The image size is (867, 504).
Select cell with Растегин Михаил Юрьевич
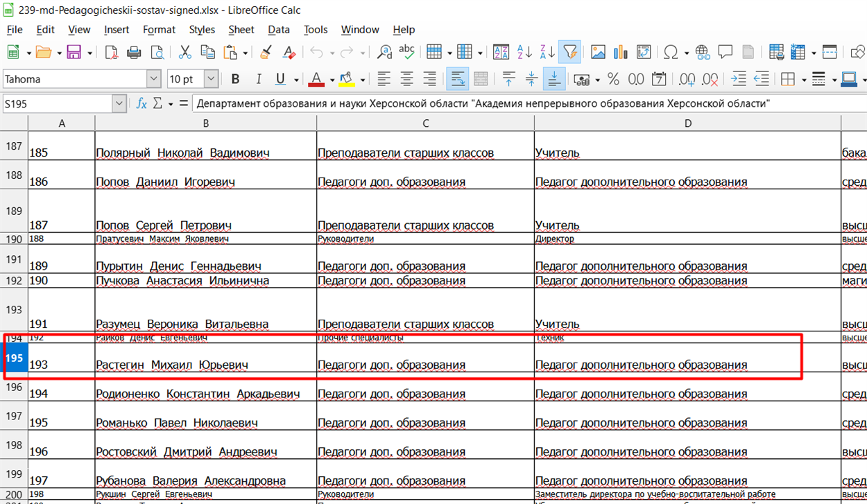[205, 358]
